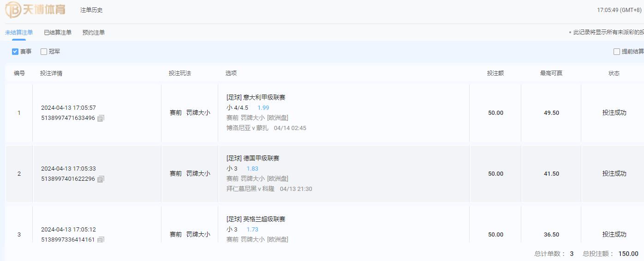
Task: Click the 选项 column header
Action: click(x=231, y=73)
